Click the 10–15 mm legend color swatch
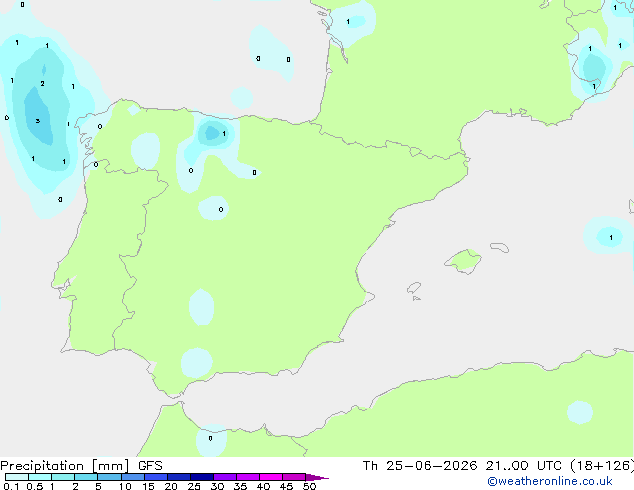Image resolution: width=634 pixels, height=490 pixels. pyautogui.click(x=133, y=477)
